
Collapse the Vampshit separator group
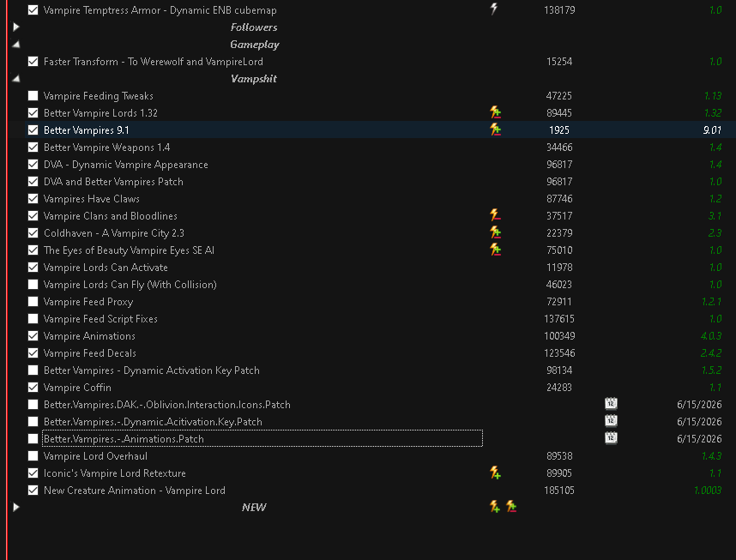click(x=16, y=78)
